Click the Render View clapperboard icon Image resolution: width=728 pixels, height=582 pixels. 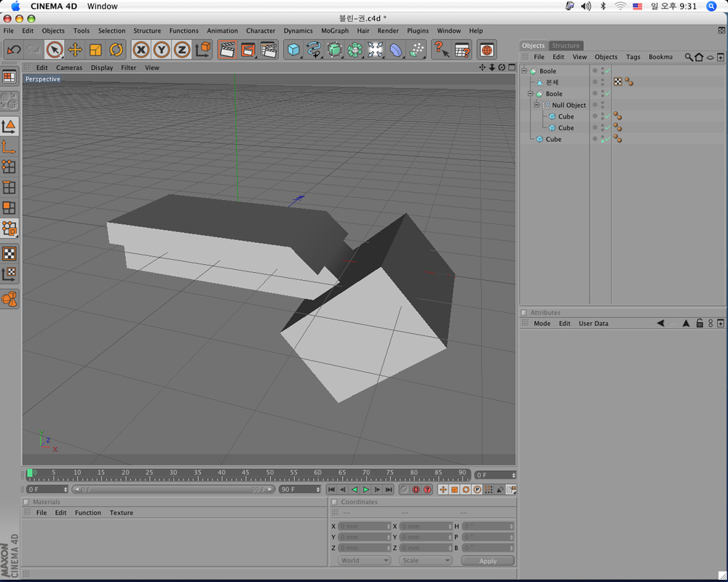[x=227, y=49]
